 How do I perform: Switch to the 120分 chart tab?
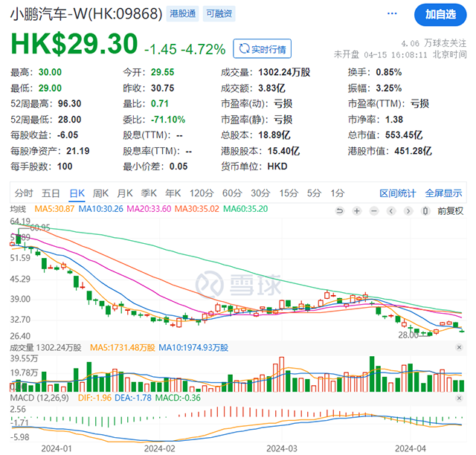pyautogui.click(x=202, y=193)
